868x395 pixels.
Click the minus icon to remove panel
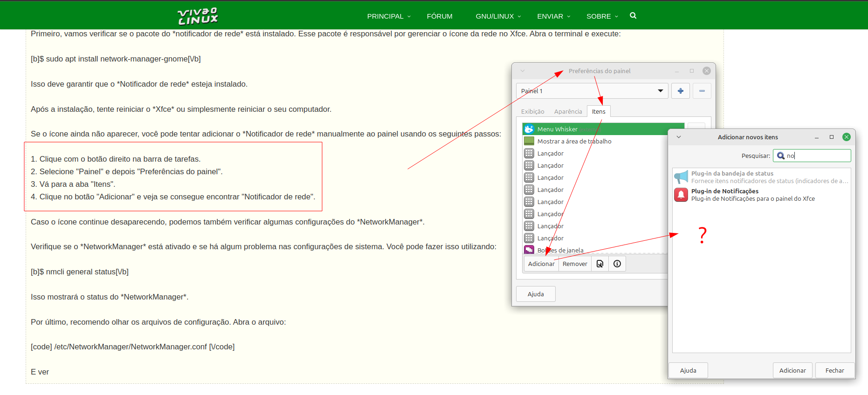(702, 91)
